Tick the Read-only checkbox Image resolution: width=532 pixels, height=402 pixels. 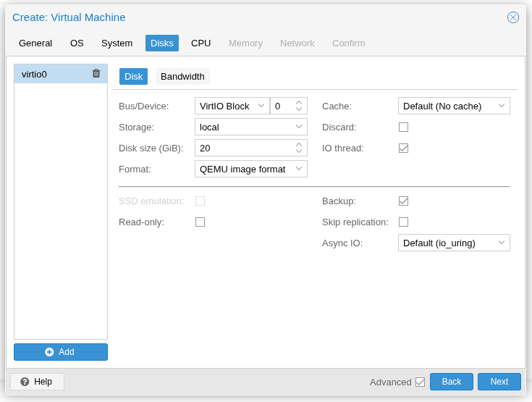click(200, 222)
